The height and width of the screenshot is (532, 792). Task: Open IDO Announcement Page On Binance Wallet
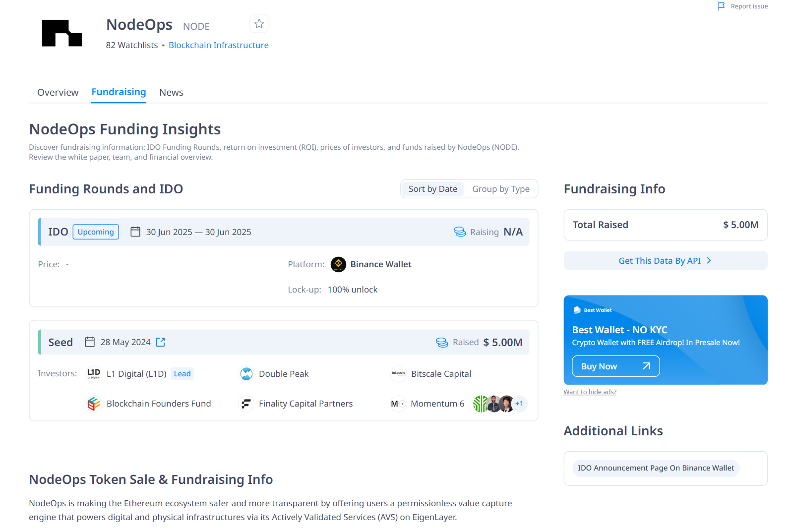pyautogui.click(x=656, y=468)
